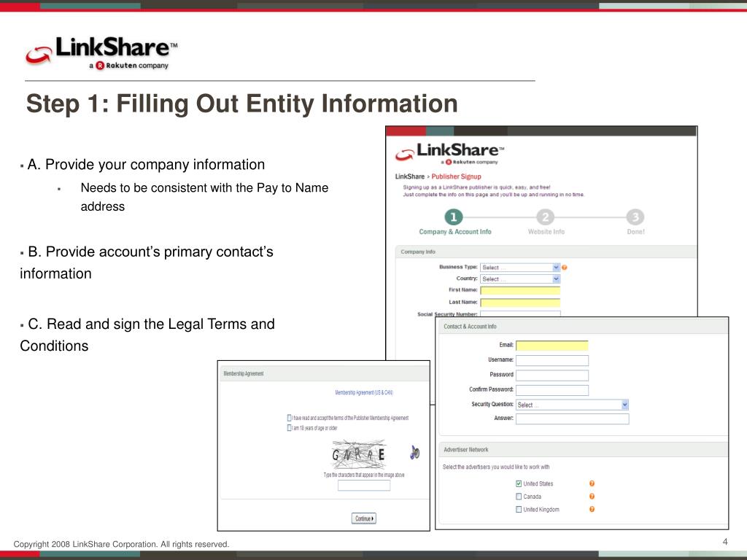Click the Username input field
The height and width of the screenshot is (560, 747).
(x=552, y=360)
